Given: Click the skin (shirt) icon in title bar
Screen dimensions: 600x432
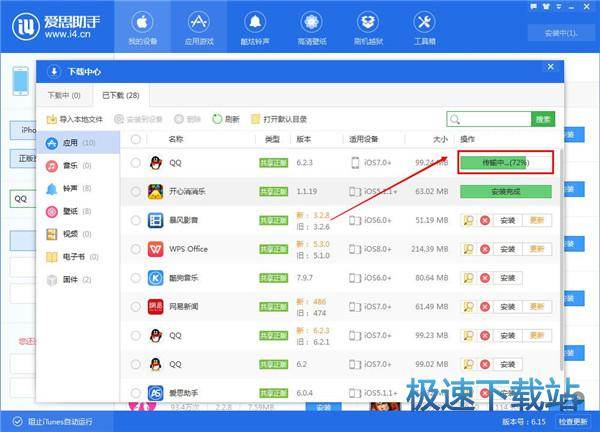Looking at the screenshot, I should 546,7.
